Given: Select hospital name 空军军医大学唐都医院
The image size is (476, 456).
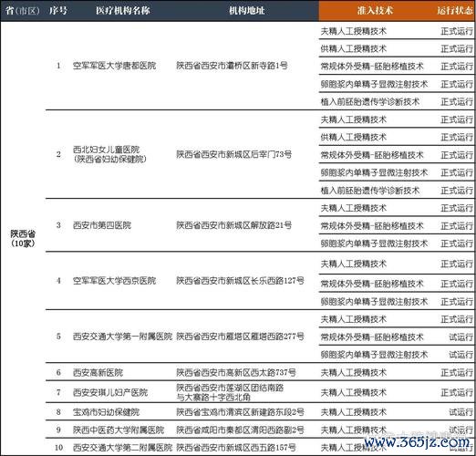Looking at the screenshot, I should click(x=114, y=66).
